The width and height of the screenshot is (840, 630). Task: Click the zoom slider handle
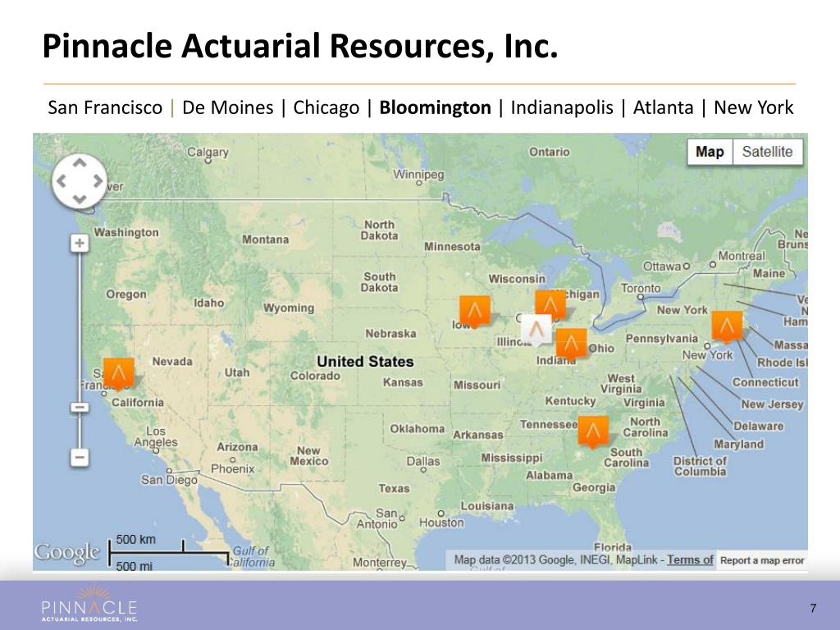(x=80, y=408)
